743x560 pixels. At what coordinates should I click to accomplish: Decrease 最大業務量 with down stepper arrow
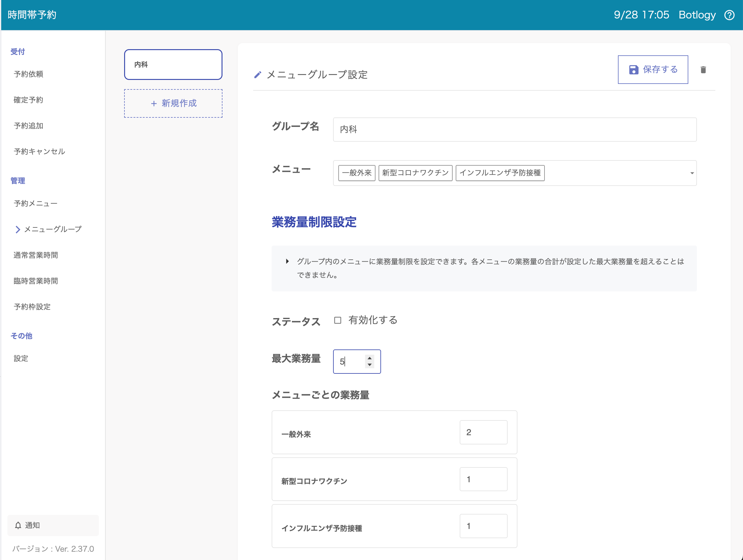click(x=369, y=365)
